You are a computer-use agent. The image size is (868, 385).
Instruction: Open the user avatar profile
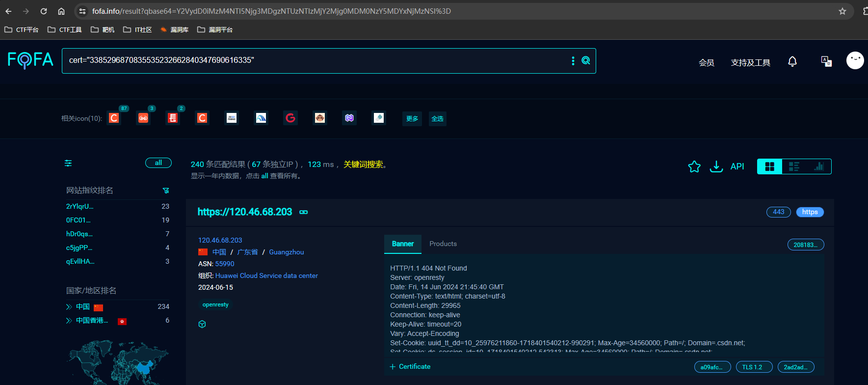click(x=855, y=60)
